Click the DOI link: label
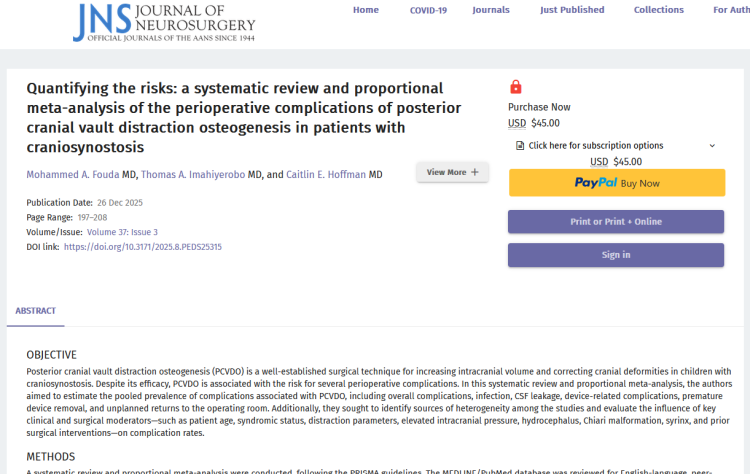The height and width of the screenshot is (474, 750). tap(43, 247)
